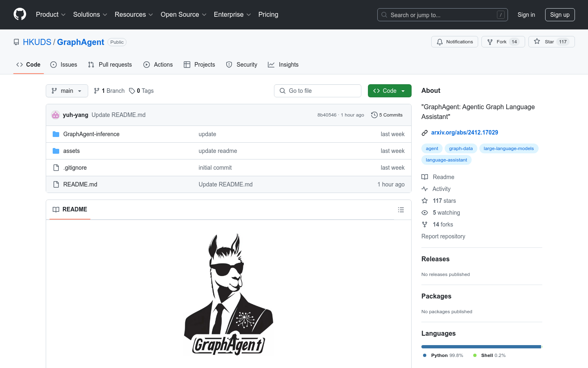Open the README outline icon
The image size is (588, 368).
(401, 210)
